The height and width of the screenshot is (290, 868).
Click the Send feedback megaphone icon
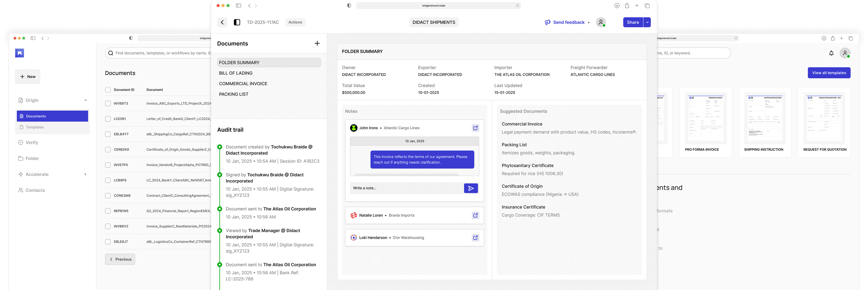click(547, 22)
